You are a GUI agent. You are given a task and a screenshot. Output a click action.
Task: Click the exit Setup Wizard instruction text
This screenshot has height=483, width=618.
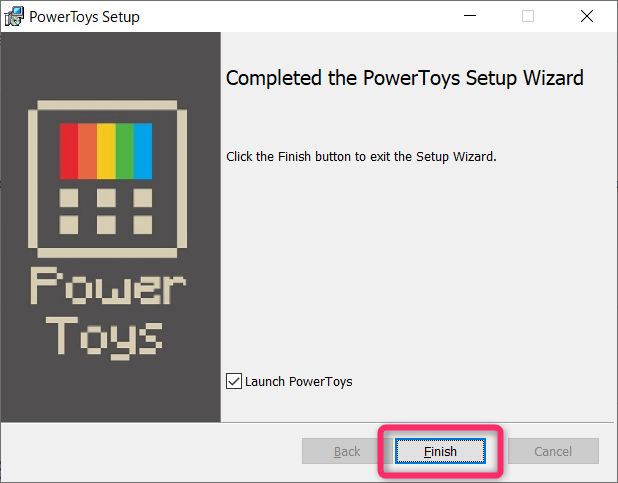(x=361, y=157)
